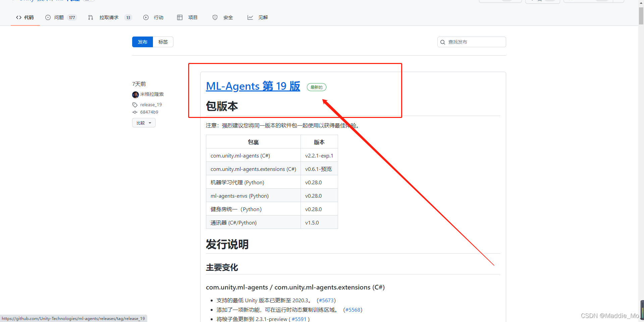Click the Actions play icon

146,17
